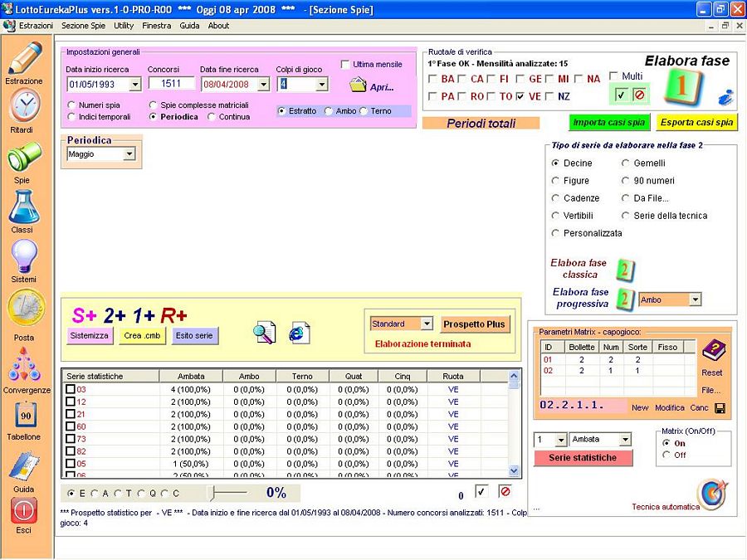Click the floppy disk save icon
This screenshot has width=747, height=560.
coord(720,408)
